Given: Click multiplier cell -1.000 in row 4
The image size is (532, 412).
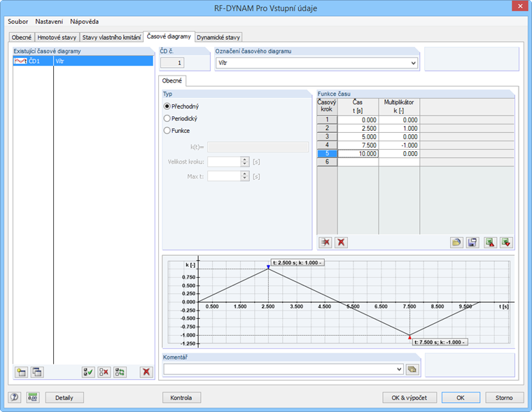Looking at the screenshot, I should pos(399,145).
